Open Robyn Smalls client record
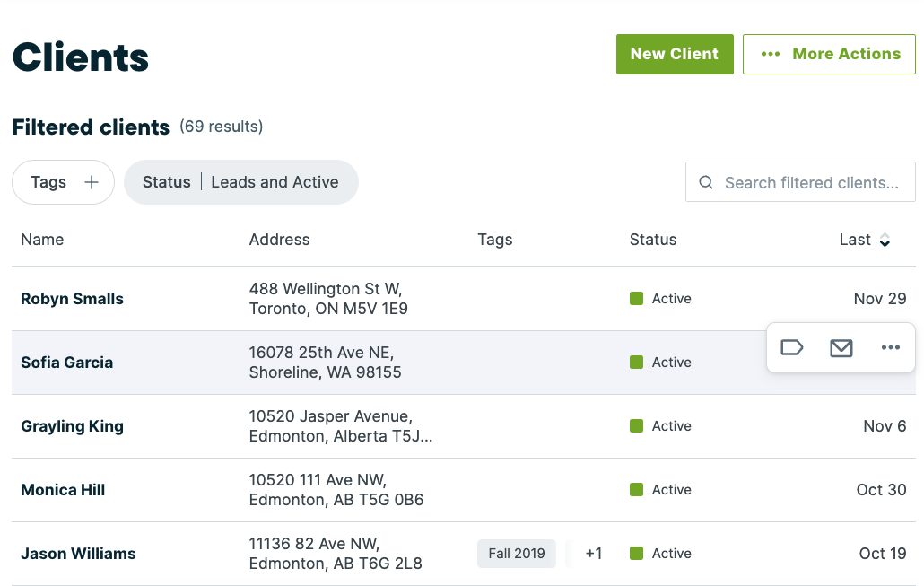The height and width of the screenshot is (586, 924). (x=72, y=299)
